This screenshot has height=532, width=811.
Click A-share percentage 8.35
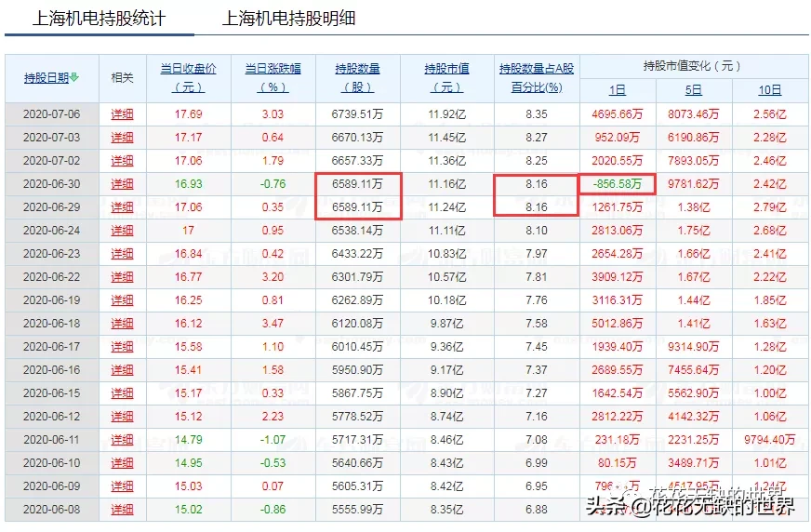(537, 114)
